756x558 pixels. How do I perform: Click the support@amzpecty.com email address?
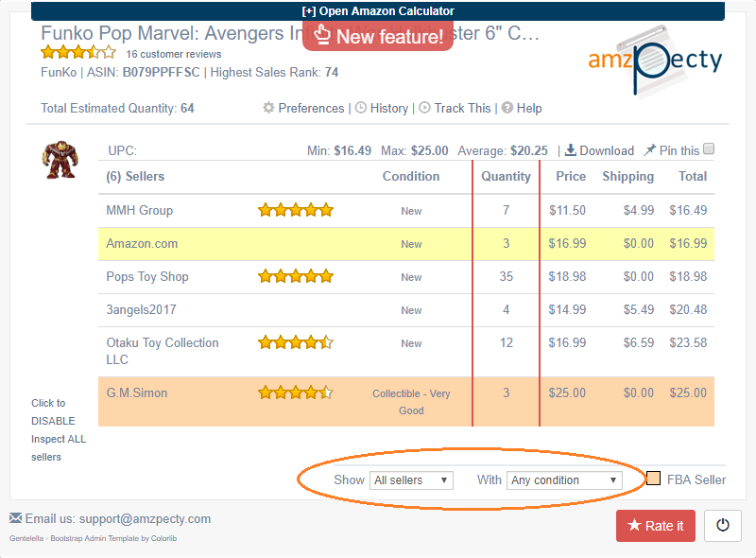coord(145,519)
